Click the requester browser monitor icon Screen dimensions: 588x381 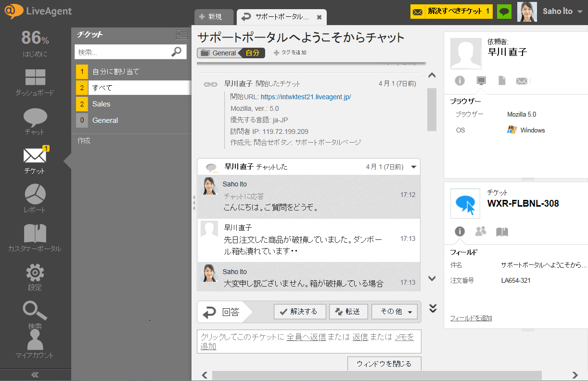(480, 81)
